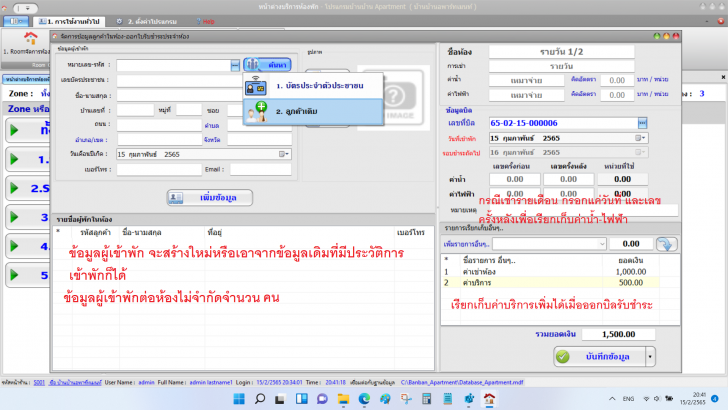
Task: Click the database path link in status bar
Action: 462,383
